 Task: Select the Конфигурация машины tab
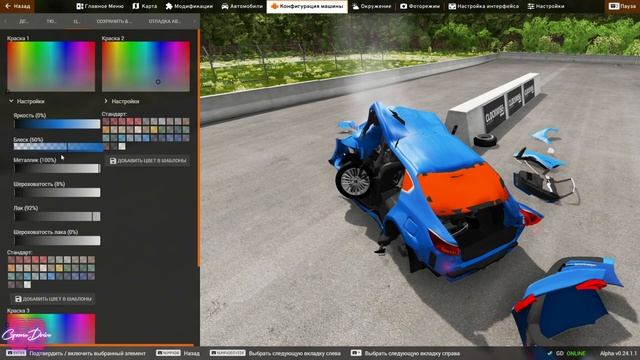pyautogui.click(x=307, y=6)
